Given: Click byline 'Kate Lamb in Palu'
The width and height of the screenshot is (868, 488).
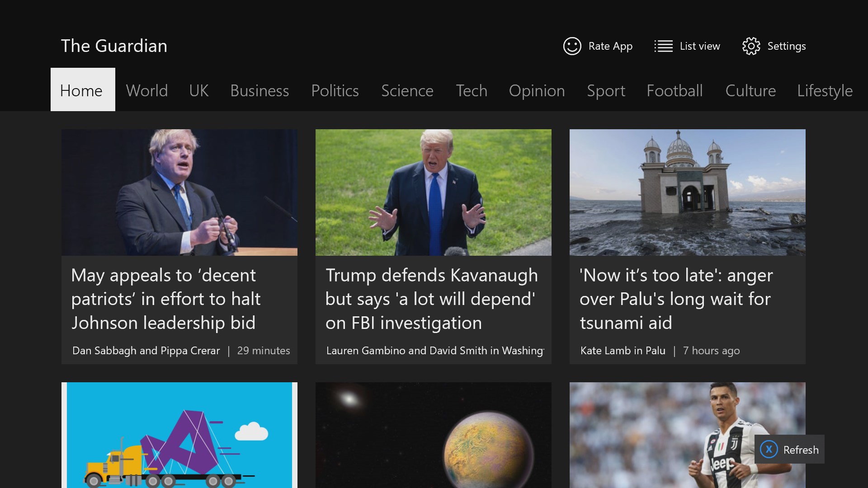Looking at the screenshot, I should tap(623, 351).
